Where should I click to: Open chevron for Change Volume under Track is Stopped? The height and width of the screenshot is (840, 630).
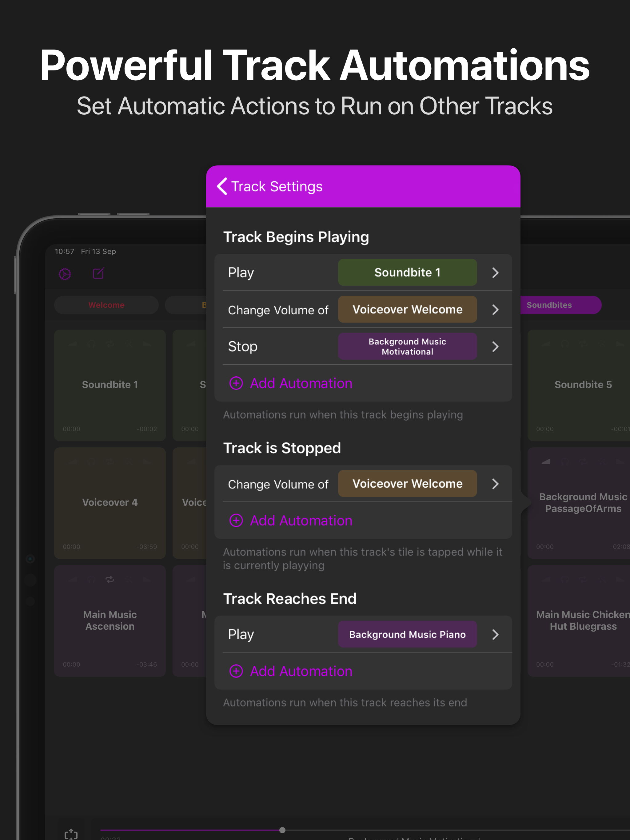(x=495, y=484)
